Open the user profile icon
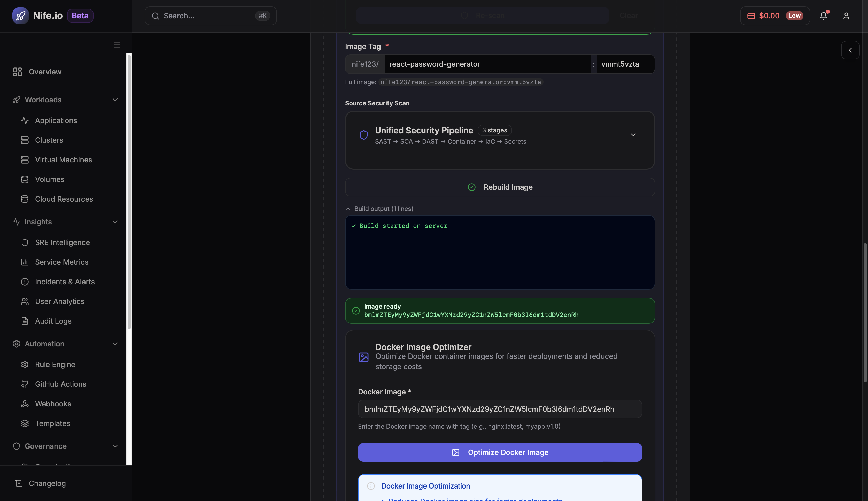Viewport: 868px width, 501px height. [x=846, y=16]
